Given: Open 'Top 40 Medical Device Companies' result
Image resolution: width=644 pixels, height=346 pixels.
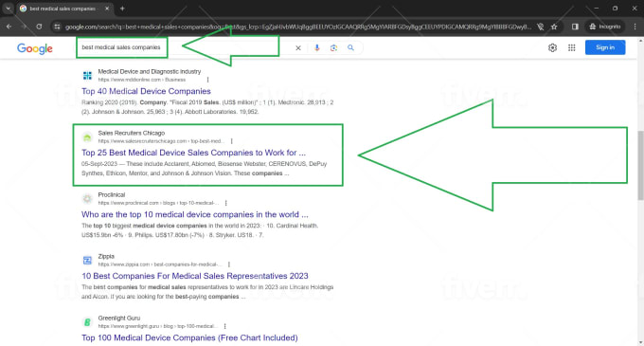Looking at the screenshot, I should (x=146, y=91).
